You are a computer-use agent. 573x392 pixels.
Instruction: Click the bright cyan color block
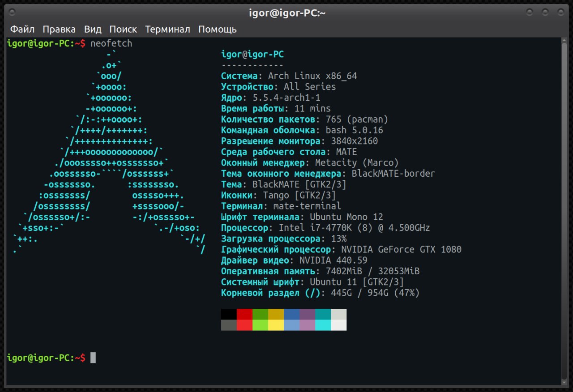tap(323, 325)
